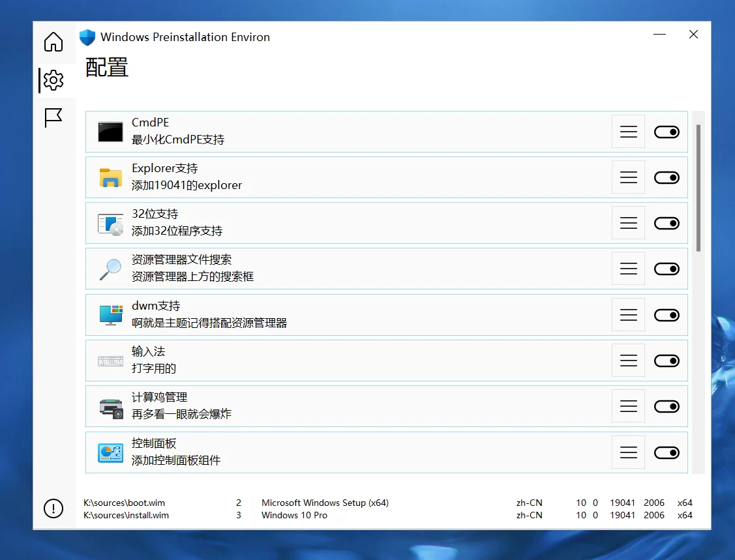Open the CmdPE hamburger options menu
Image resolution: width=735 pixels, height=560 pixels.
[628, 132]
